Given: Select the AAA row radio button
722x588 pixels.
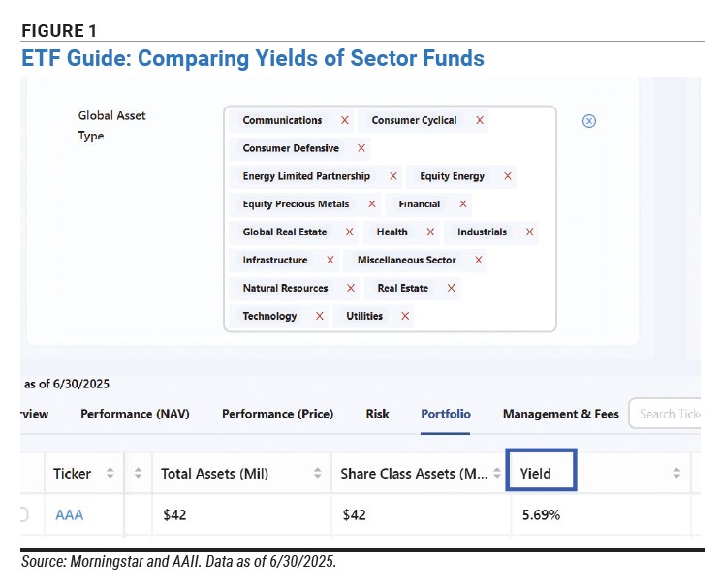Looking at the screenshot, I should [23, 514].
